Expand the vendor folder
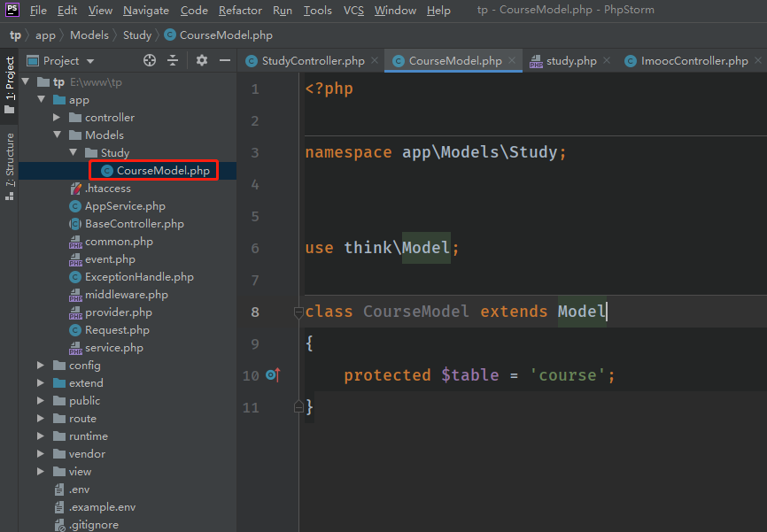Screen dimensions: 767x532 (x=41, y=454)
